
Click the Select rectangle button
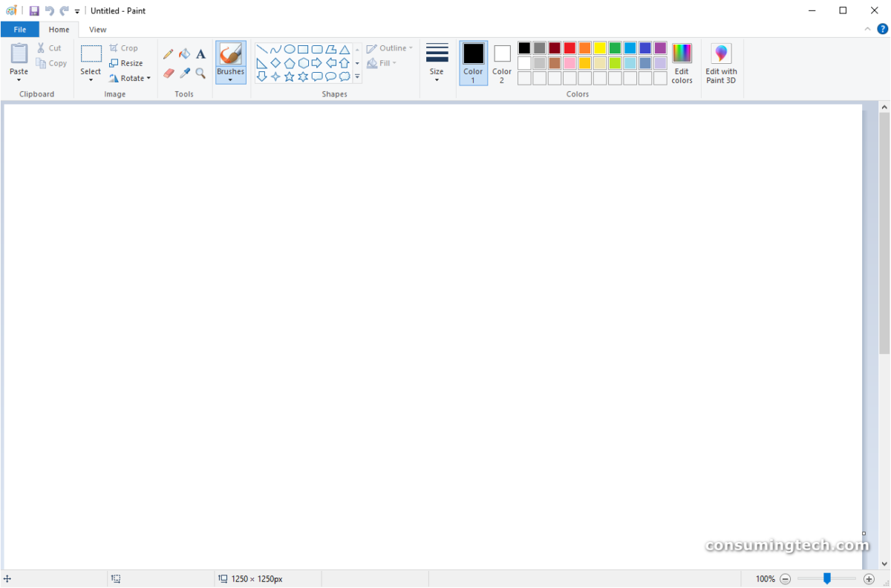click(91, 53)
